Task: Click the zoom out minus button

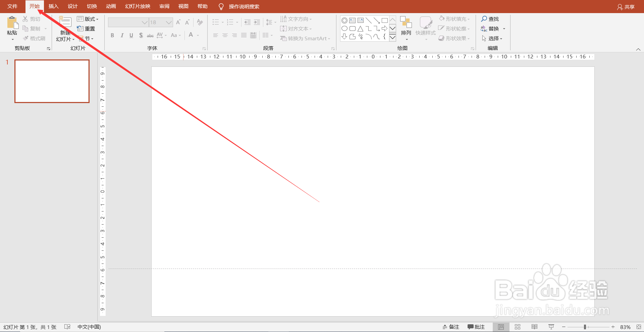Action: pyautogui.click(x=564, y=327)
